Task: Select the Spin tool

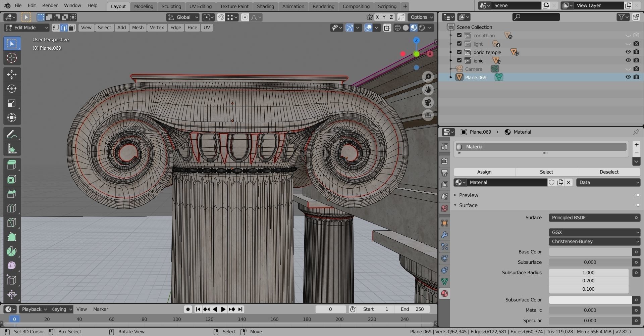Action: coord(12,251)
